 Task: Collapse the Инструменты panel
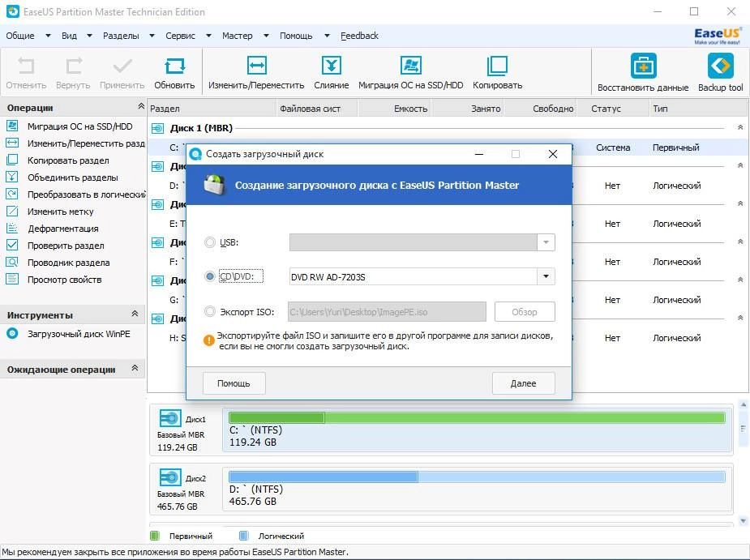pos(135,314)
